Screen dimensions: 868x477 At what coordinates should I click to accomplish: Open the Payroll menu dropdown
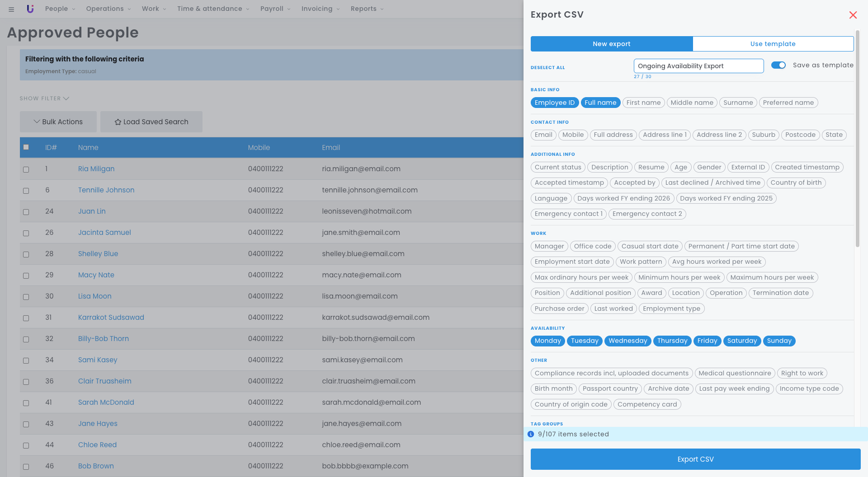coord(275,9)
